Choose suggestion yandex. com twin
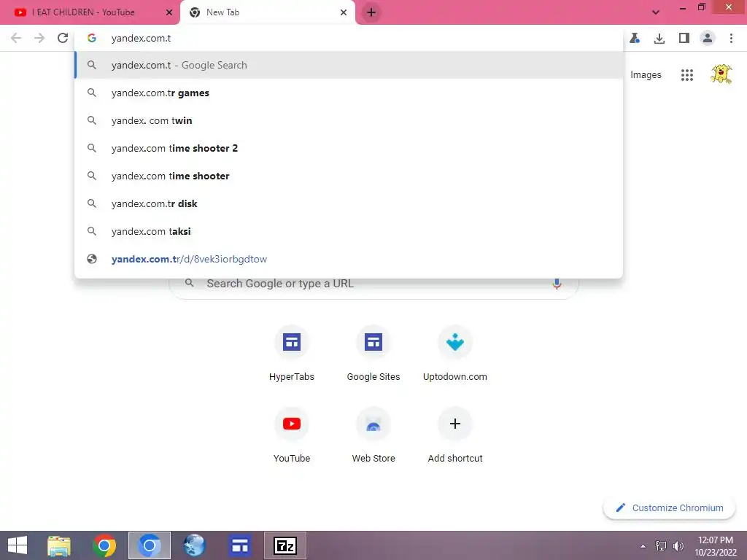Image resolution: width=747 pixels, height=560 pixels. pyautogui.click(x=349, y=120)
